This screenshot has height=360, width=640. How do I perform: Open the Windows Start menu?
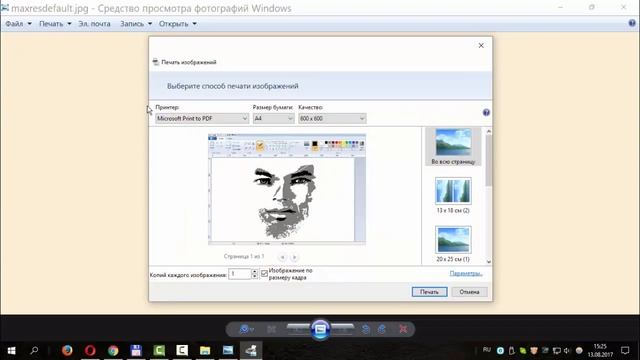(x=11, y=350)
